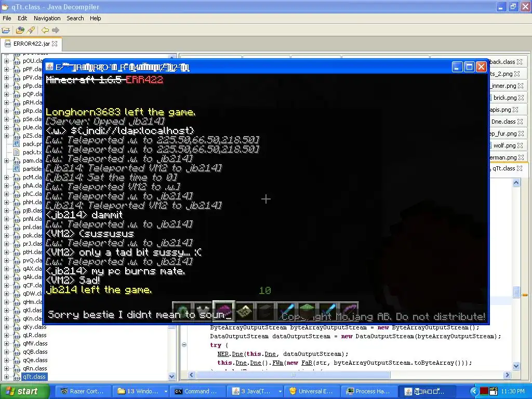Viewport: 532px width, 399px height.
Task: Click the Java icon in the Minecraft title bar
Action: 49,67
